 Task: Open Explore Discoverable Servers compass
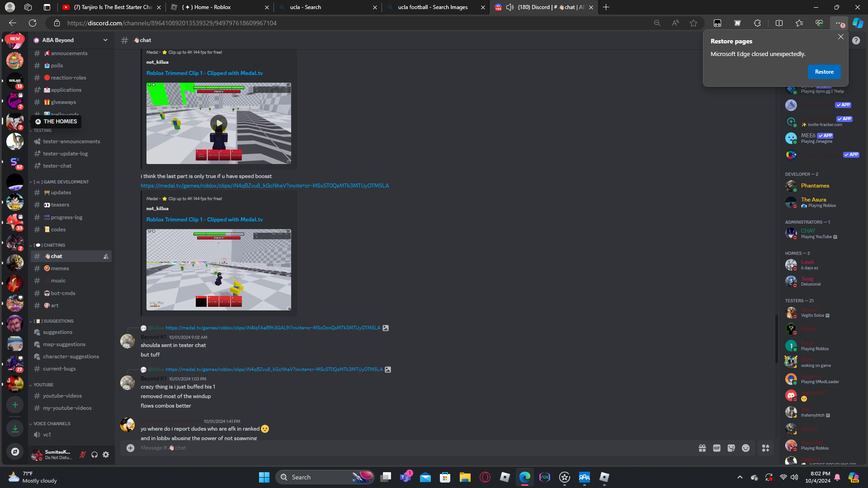15,451
